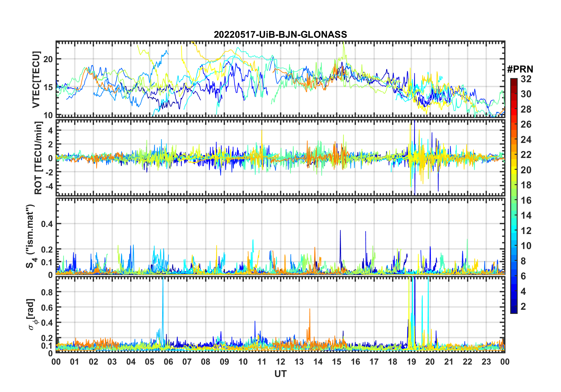Click the 12 hour tick on the UT axis

280,362
